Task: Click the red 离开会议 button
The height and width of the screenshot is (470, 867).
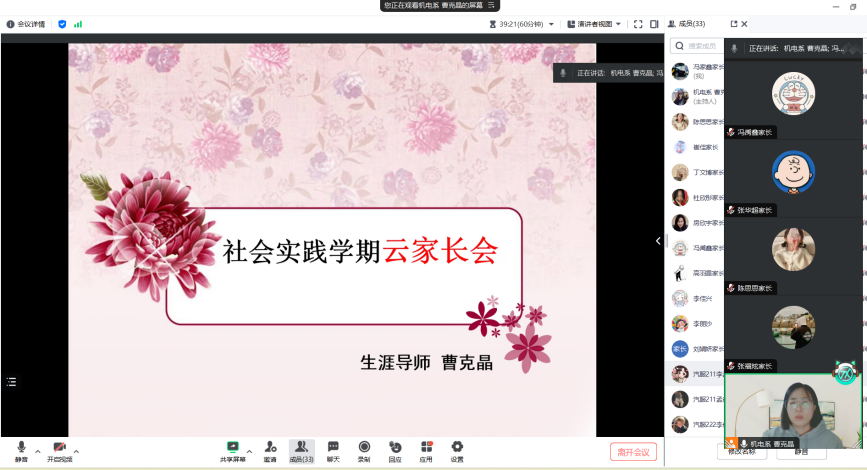Action: [633, 452]
